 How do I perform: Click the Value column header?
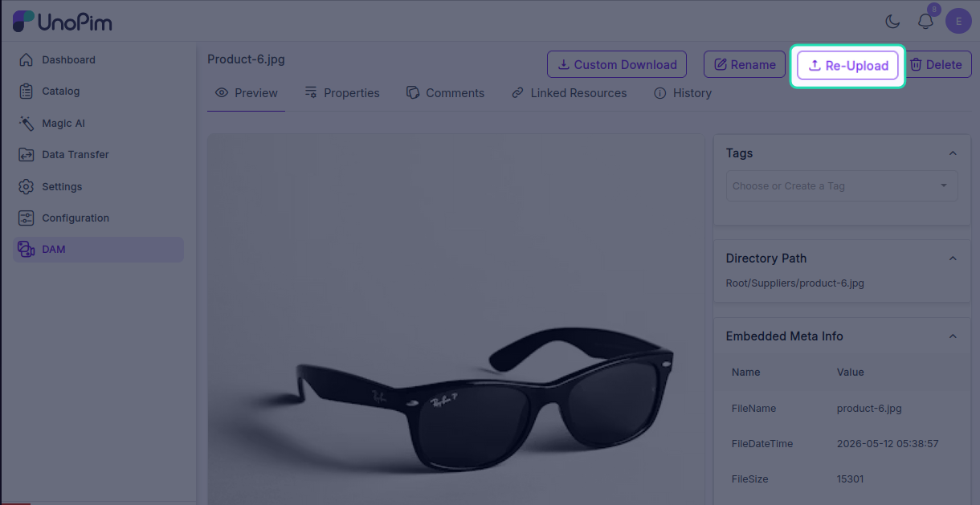[x=850, y=373]
